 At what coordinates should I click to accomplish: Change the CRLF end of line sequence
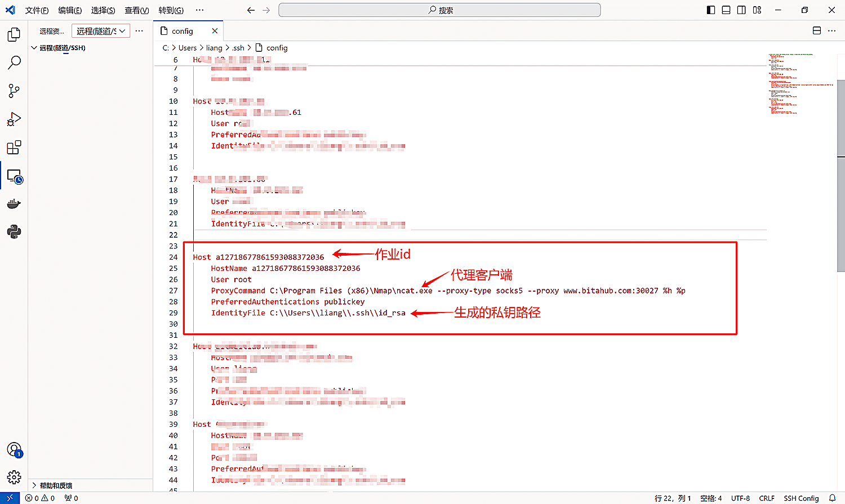pos(767,498)
